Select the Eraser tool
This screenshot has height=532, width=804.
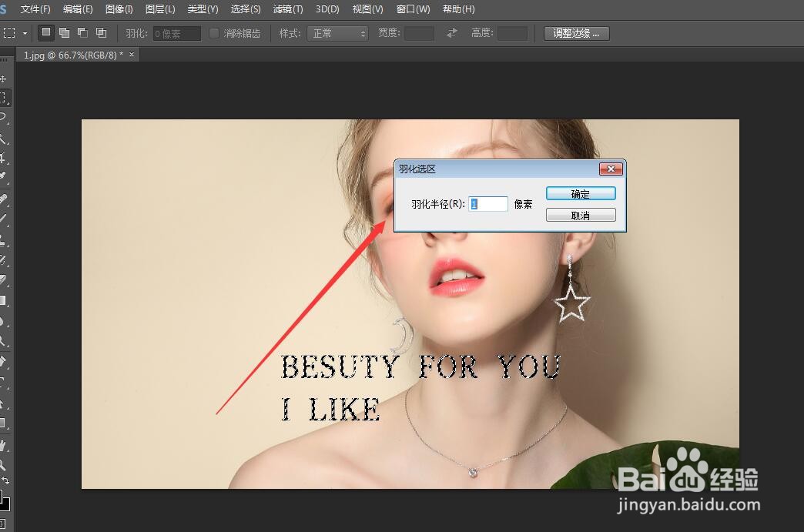pyautogui.click(x=3, y=280)
